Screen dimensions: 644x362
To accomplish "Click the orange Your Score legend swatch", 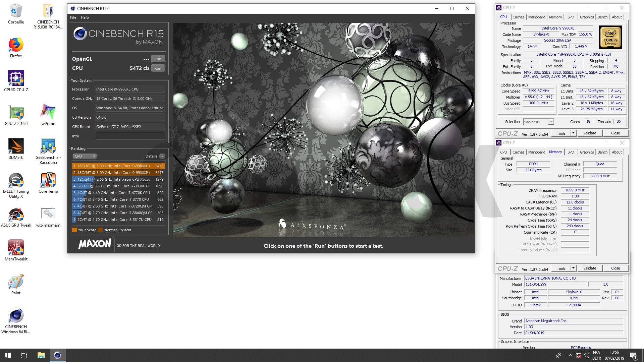I will click(74, 230).
